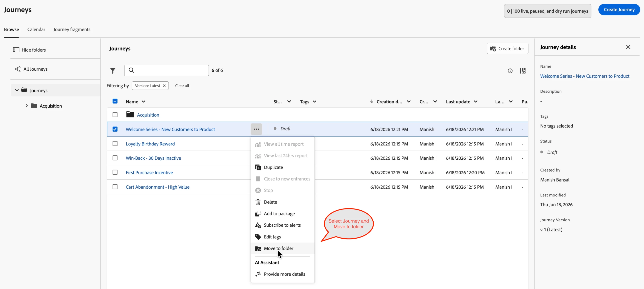Choose Move to folder menu entry
The image size is (644, 289).
pos(283,248)
